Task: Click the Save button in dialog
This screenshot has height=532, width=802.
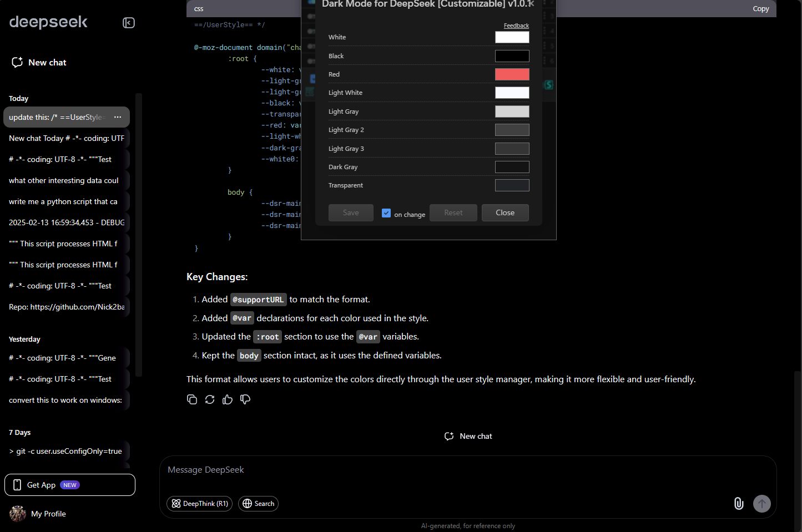Action: pos(351,212)
